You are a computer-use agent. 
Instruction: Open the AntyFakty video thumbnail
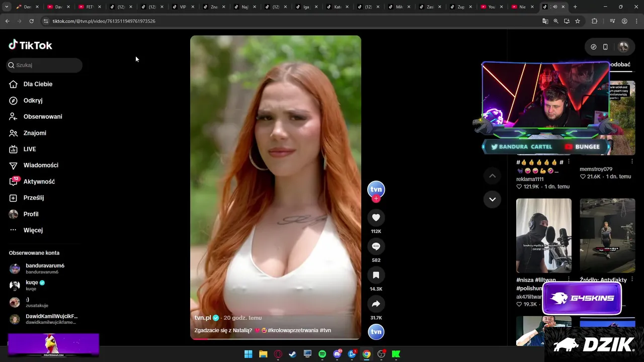(607, 236)
